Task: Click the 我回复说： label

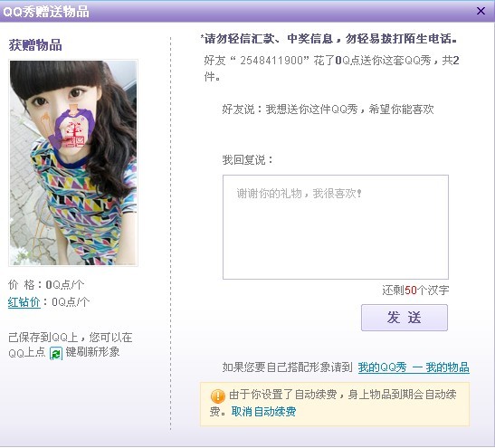Action: (x=248, y=160)
